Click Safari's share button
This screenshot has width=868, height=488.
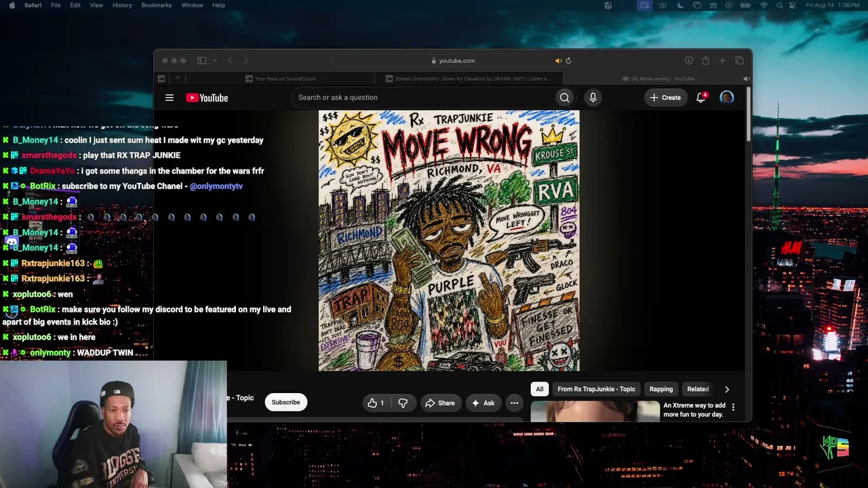705,61
